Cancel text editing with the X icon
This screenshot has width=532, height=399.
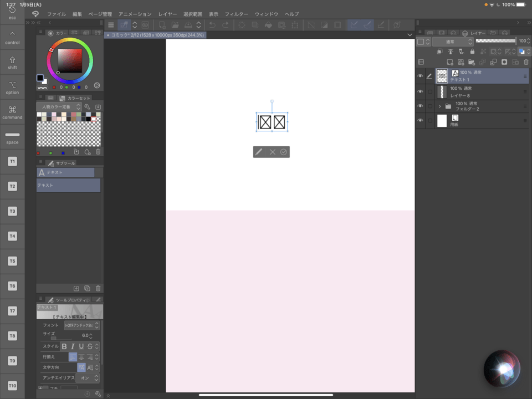pyautogui.click(x=272, y=152)
